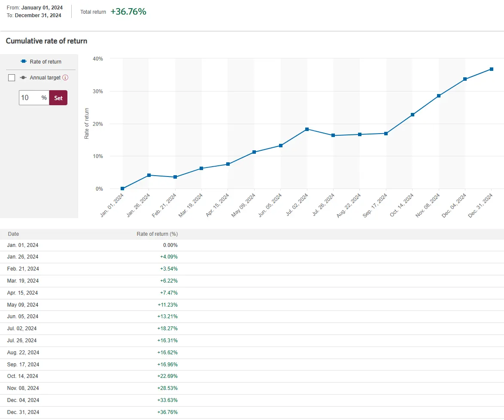Select the Jul. 26, 2024 chart data point
Screen dimensions: 504x420
pyautogui.click(x=333, y=135)
